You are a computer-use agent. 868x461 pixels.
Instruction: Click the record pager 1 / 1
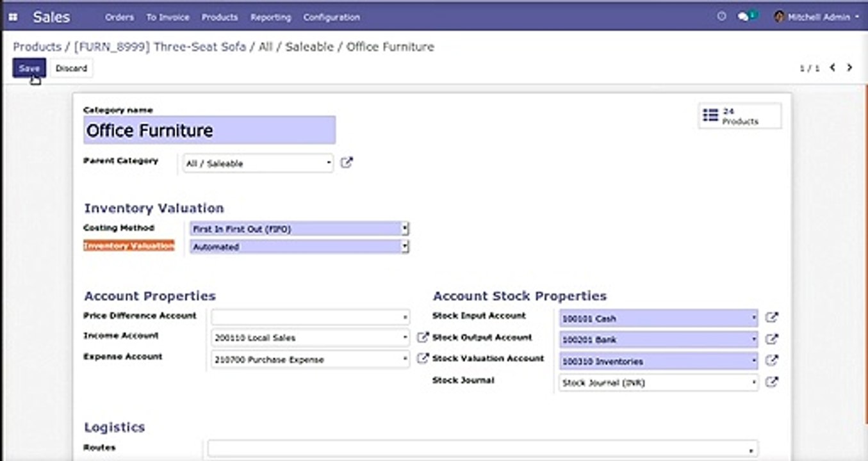click(810, 68)
